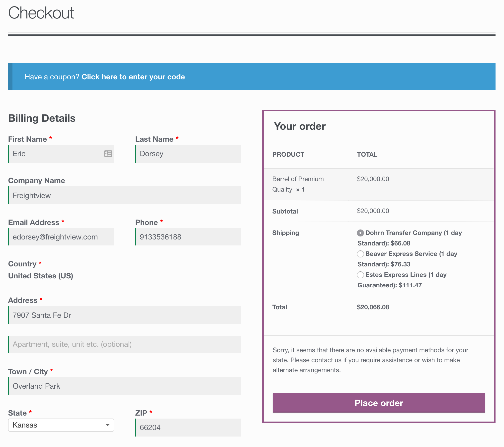This screenshot has width=504, height=447.
Task: Focus the First Name field containing Eric
Action: (x=61, y=154)
